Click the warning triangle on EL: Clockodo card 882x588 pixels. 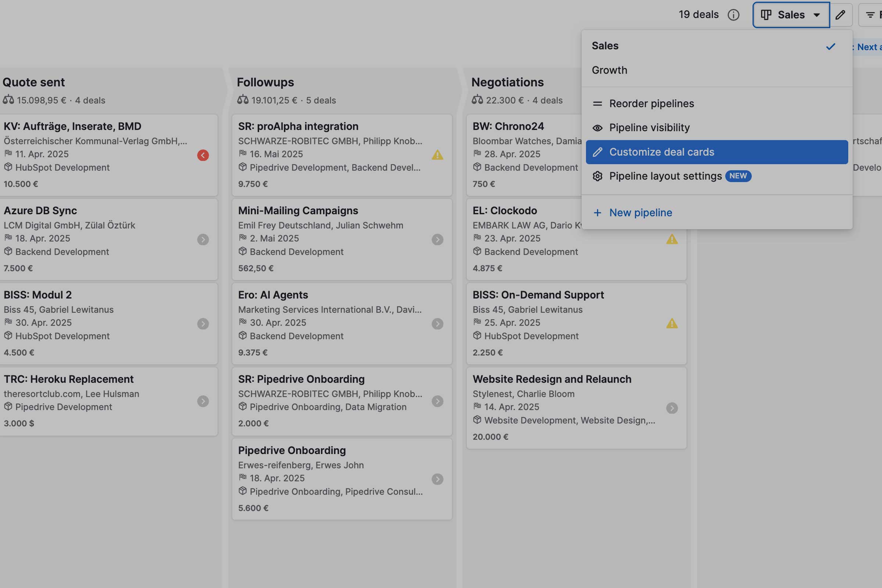click(672, 239)
